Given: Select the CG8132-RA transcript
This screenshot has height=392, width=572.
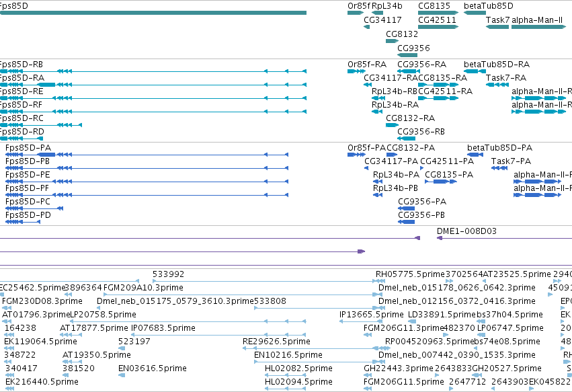Looking at the screenshot, I should click(x=392, y=125).
